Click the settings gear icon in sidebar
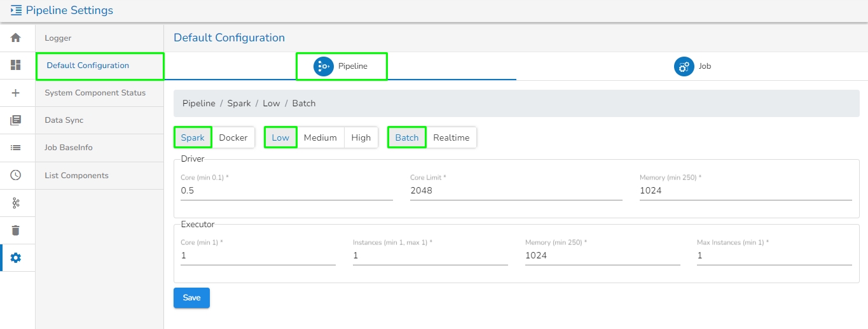Viewport: 868px width, 329px height. (x=16, y=258)
